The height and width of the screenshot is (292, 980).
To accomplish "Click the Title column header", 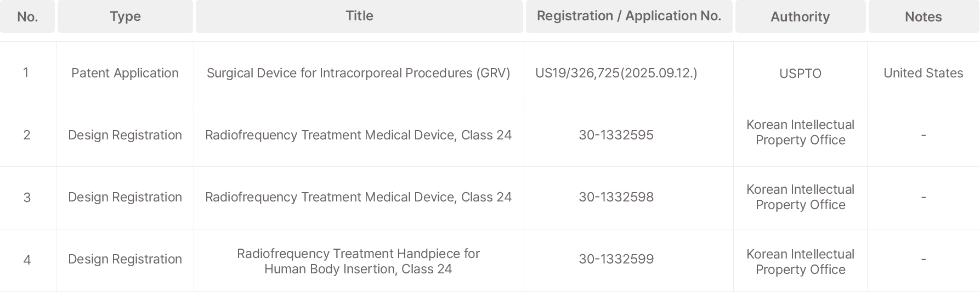I will click(x=359, y=16).
